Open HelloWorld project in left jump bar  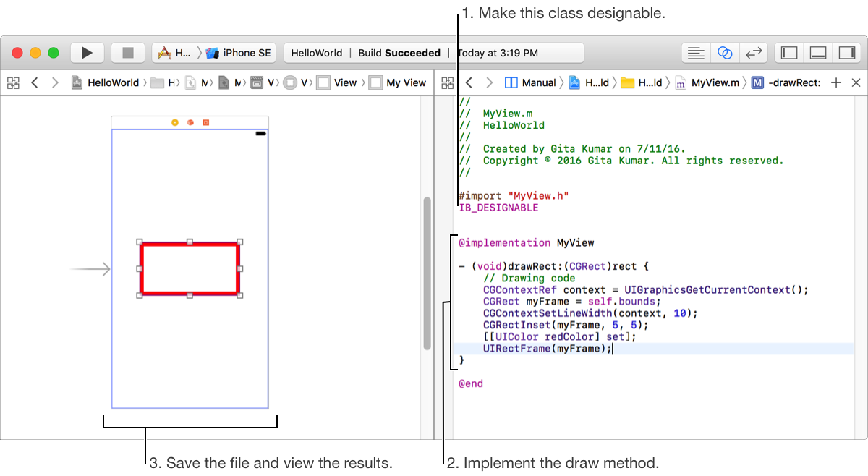point(105,82)
